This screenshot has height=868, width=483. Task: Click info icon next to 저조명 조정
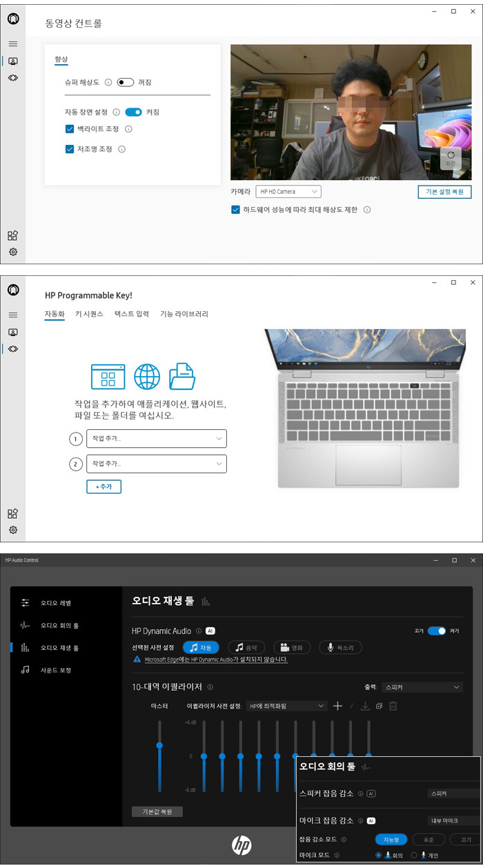pos(122,149)
